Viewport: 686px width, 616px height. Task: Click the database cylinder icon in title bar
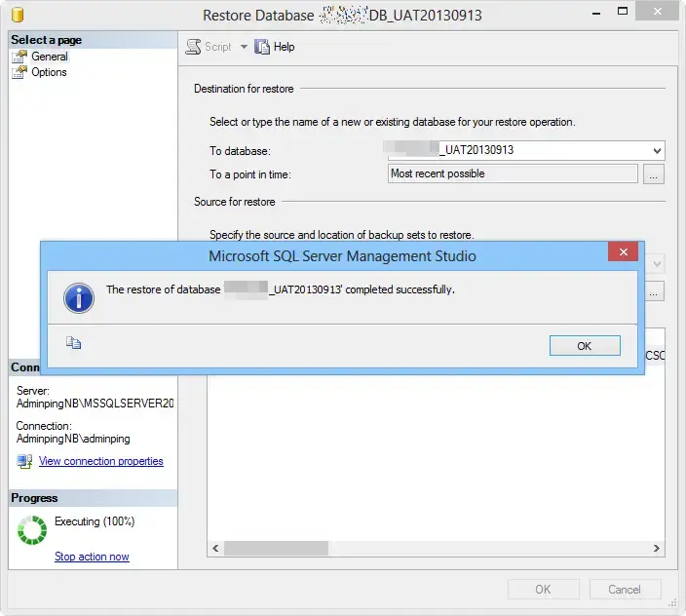click(x=18, y=15)
